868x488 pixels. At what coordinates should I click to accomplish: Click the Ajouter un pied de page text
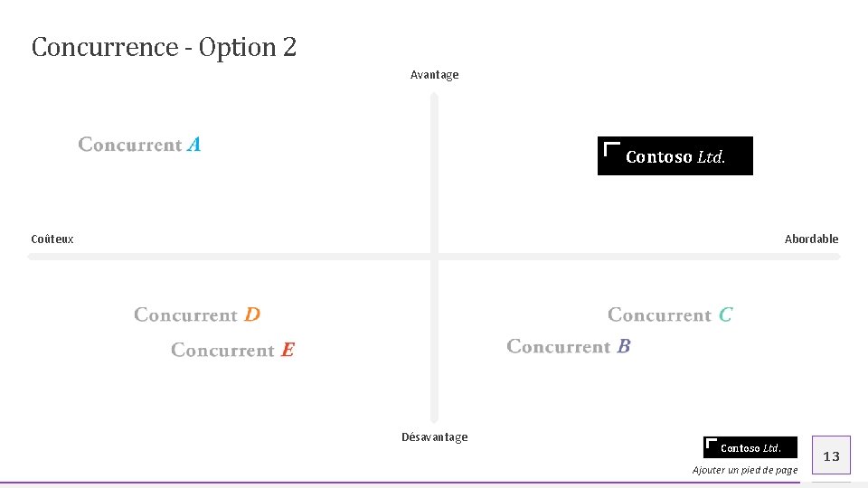(x=745, y=470)
